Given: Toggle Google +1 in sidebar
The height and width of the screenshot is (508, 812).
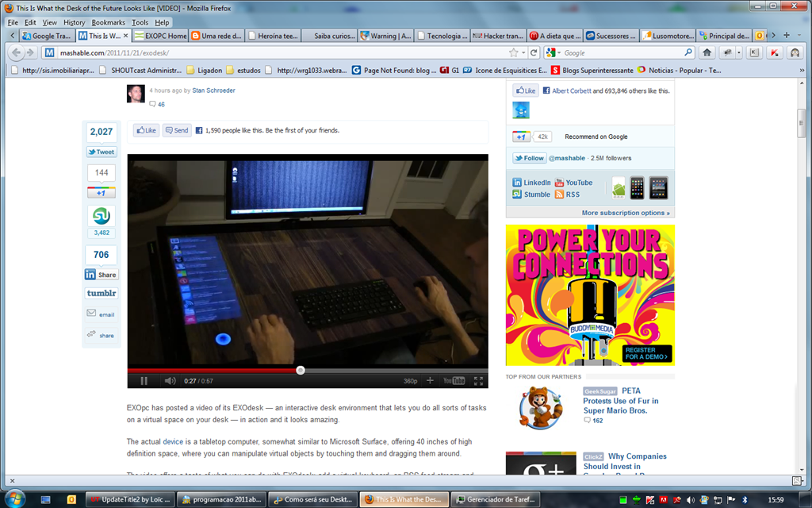Looking at the screenshot, I should tap(521, 137).
